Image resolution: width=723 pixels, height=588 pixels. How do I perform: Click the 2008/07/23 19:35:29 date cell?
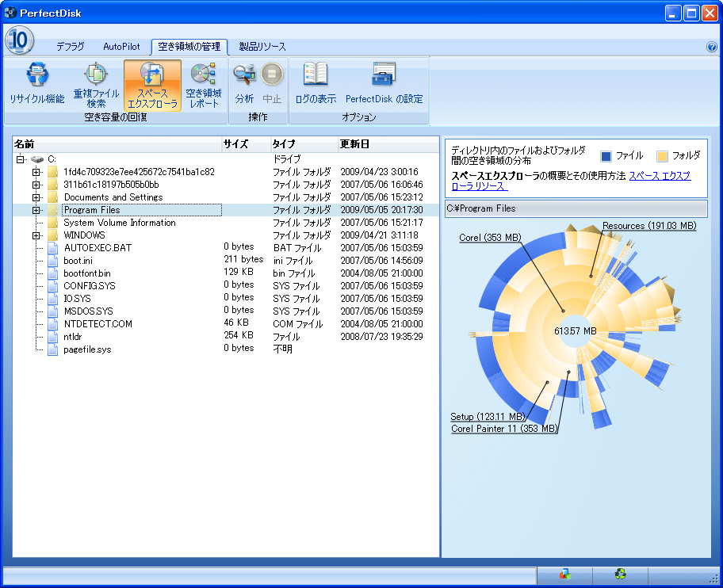click(x=381, y=337)
